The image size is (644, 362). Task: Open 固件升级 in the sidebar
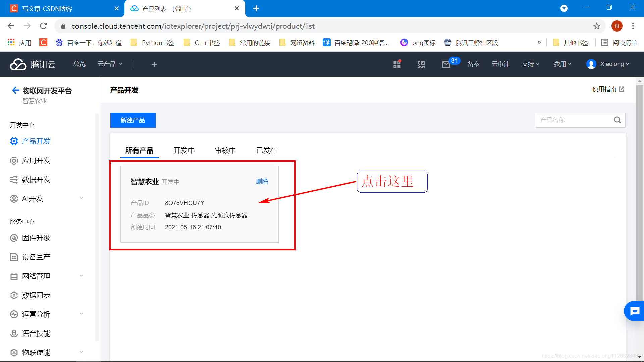[36, 238]
